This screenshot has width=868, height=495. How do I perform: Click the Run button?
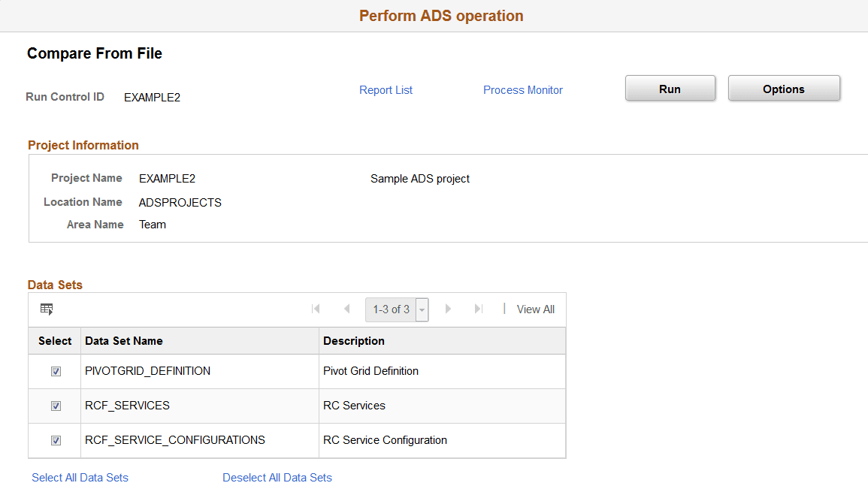(x=669, y=88)
